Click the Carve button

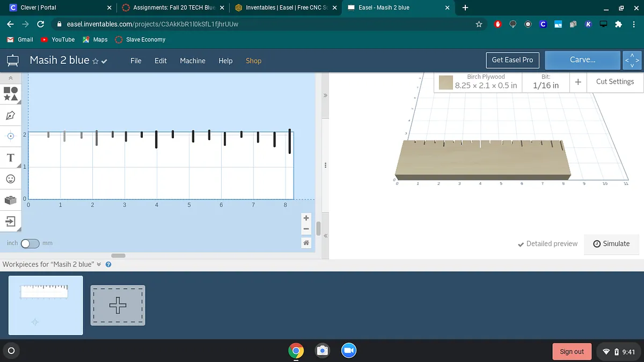tap(582, 60)
